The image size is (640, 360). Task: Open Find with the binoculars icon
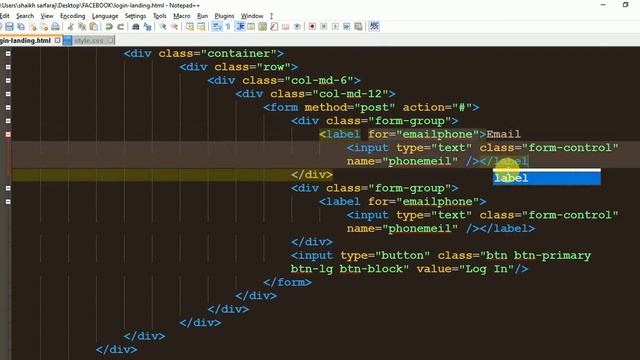[x=136, y=27]
